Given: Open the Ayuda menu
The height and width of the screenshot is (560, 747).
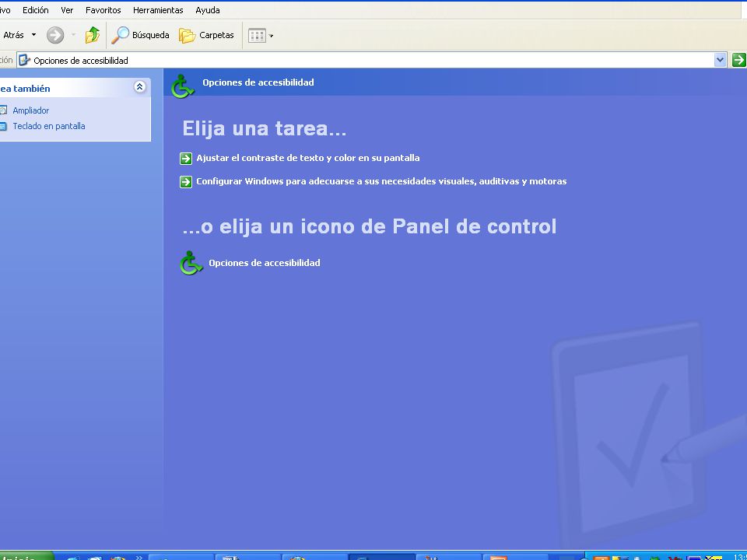Looking at the screenshot, I should point(208,10).
